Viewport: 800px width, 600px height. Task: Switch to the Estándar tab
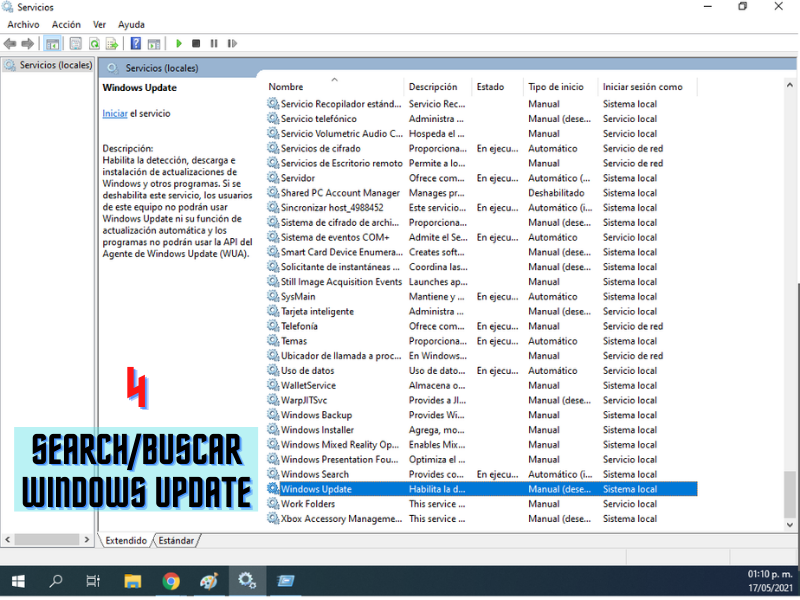176,540
